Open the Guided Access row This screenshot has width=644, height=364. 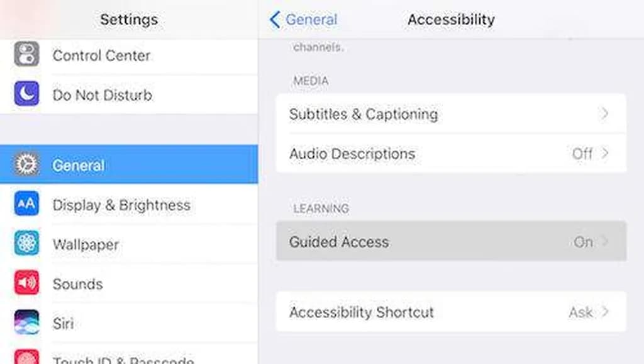339,242
